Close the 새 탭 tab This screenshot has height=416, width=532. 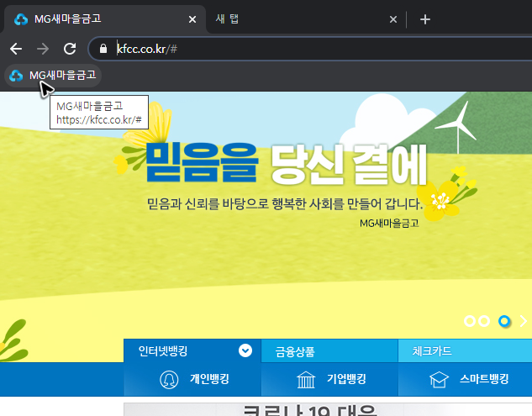click(x=393, y=19)
